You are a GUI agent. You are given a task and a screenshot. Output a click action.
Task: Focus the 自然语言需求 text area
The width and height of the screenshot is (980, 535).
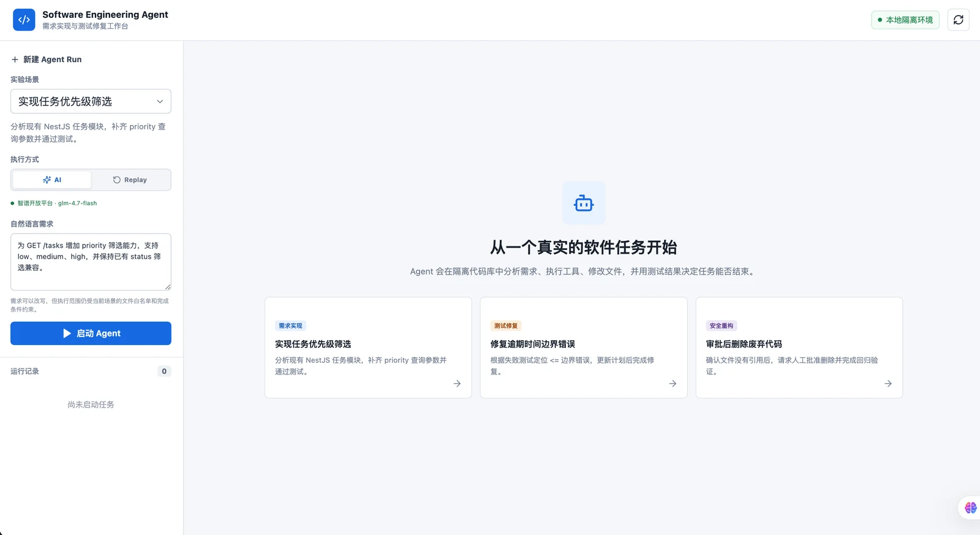pos(91,262)
